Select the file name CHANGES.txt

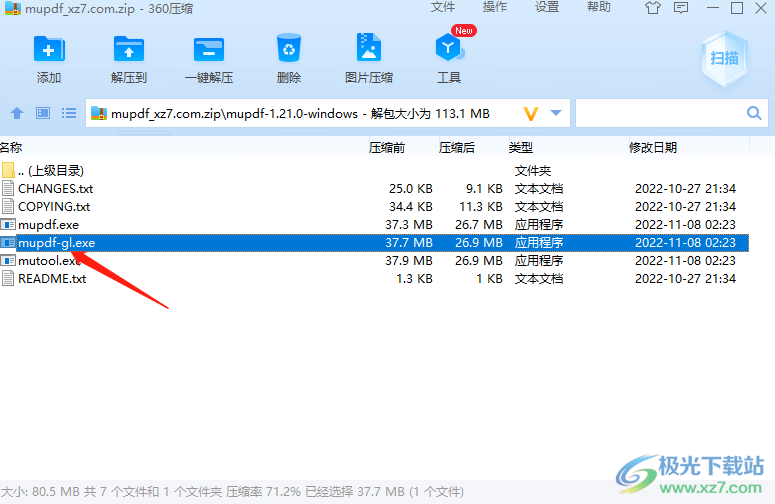[55, 188]
